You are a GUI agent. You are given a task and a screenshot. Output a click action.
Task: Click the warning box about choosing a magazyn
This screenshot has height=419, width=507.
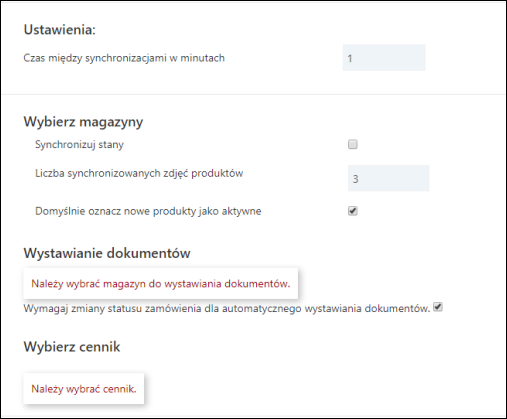coord(161,283)
